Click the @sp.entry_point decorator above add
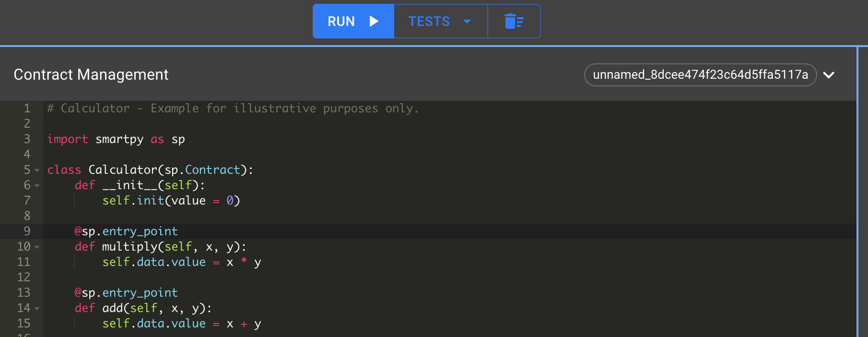Viewport: 868px width, 337px height. pyautogui.click(x=126, y=293)
